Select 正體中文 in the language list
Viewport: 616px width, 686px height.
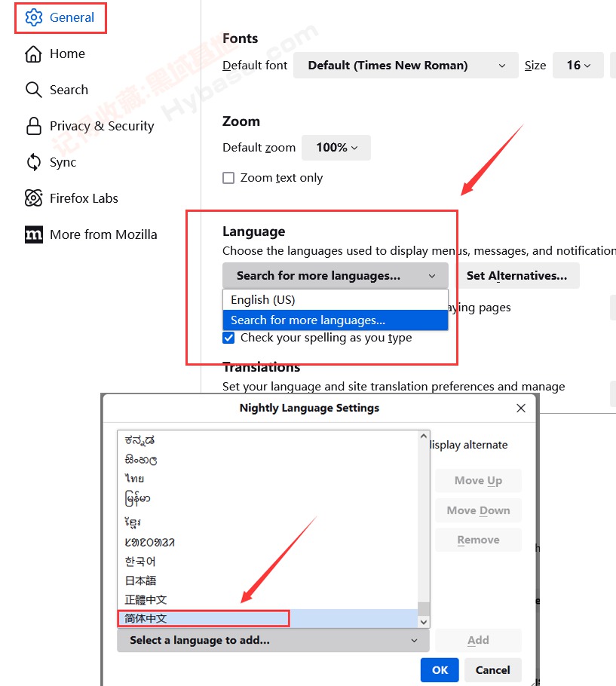click(268, 600)
